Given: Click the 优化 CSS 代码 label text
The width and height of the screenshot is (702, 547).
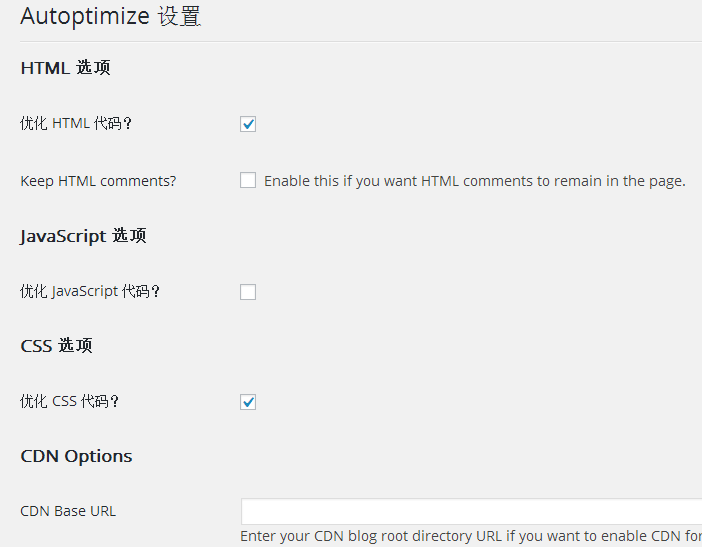Looking at the screenshot, I should [x=71, y=402].
